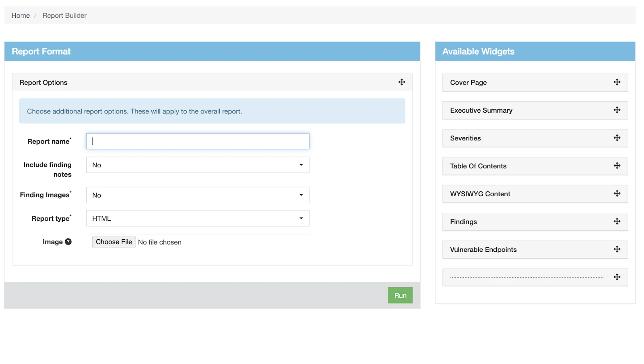This screenshot has width=644, height=364.
Task: Click the Table Of Contents move icon
Action: tap(617, 166)
